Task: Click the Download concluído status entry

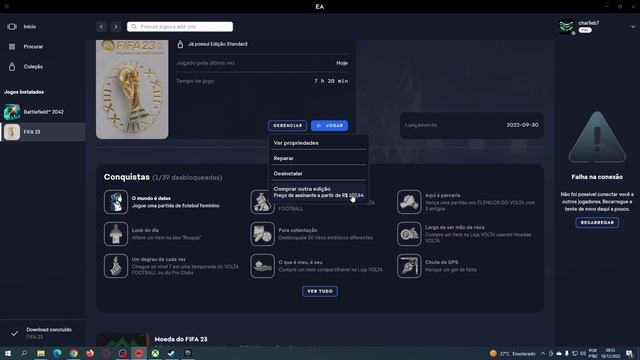Action: [x=42, y=333]
